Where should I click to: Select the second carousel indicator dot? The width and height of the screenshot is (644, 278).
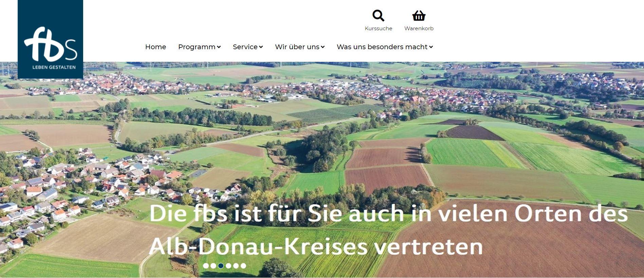point(213,266)
